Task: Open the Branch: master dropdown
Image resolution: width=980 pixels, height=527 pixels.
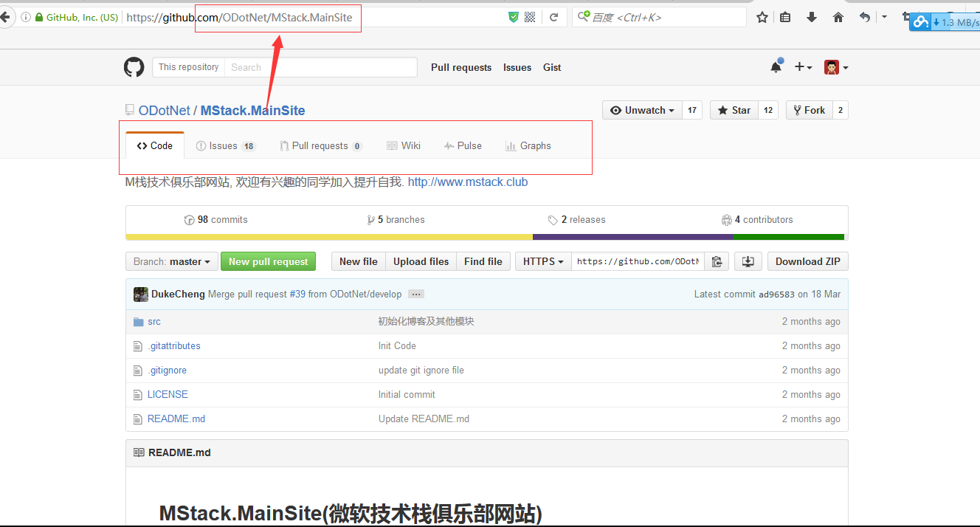Action: tap(172, 261)
